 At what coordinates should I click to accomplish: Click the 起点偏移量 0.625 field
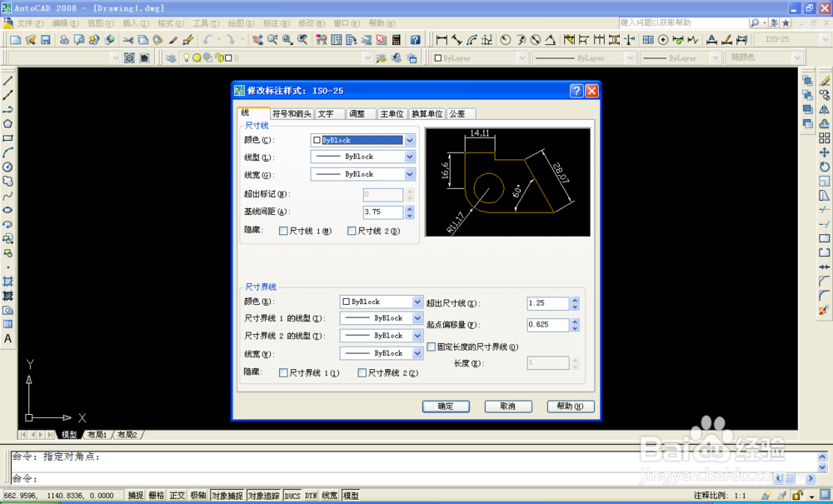coord(548,325)
